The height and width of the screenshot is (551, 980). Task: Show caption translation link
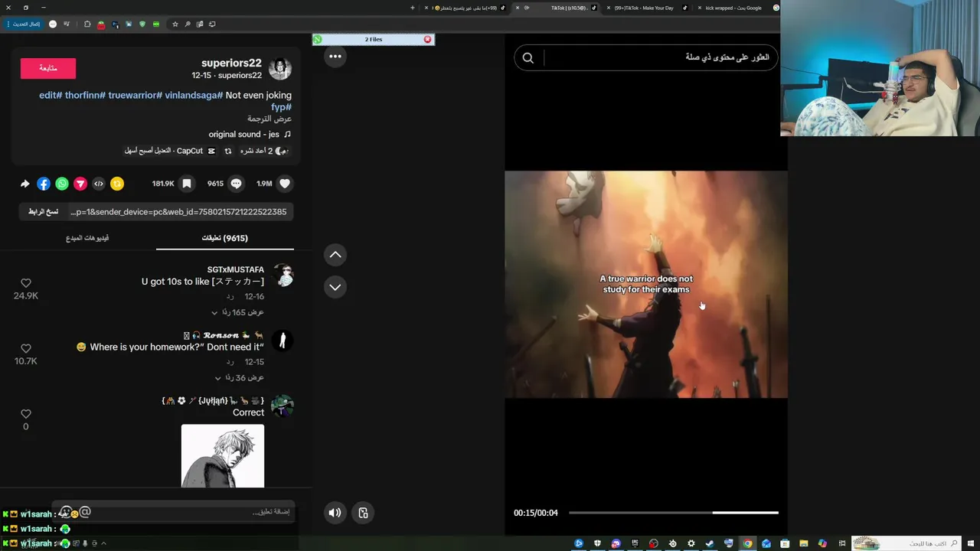point(269,119)
